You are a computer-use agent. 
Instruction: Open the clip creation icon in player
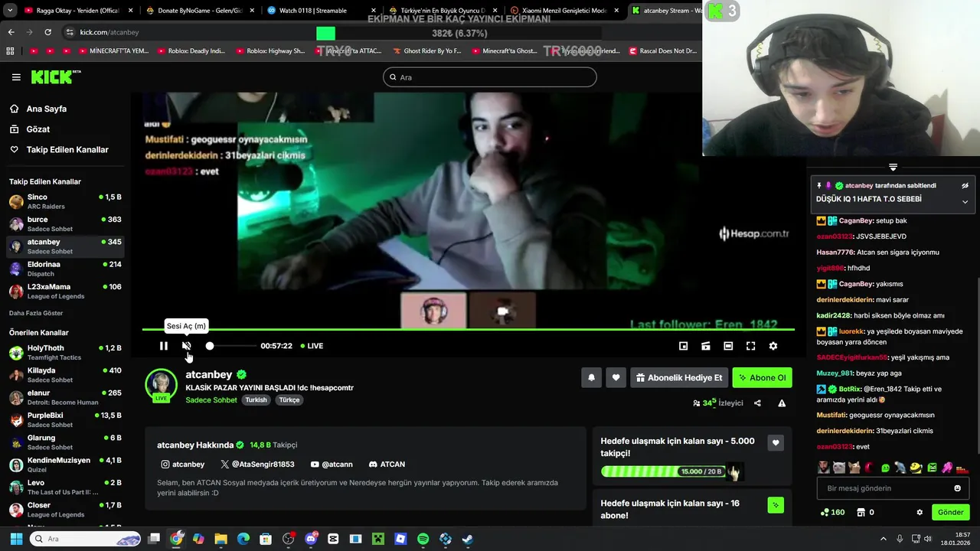[706, 346]
